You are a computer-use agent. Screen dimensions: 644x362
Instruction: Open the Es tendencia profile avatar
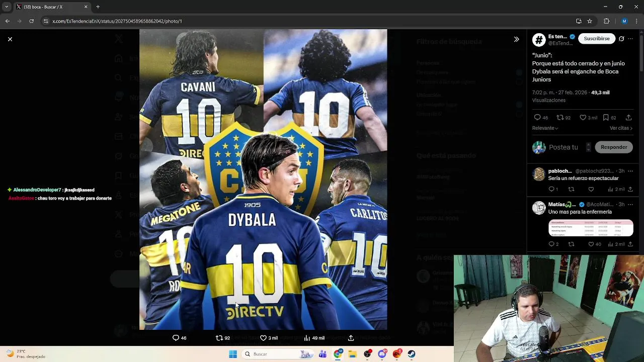(x=539, y=40)
